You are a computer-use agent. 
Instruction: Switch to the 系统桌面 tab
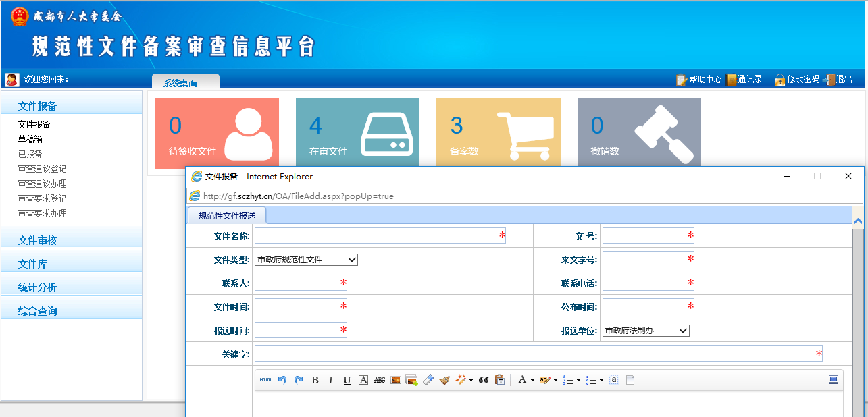click(180, 83)
